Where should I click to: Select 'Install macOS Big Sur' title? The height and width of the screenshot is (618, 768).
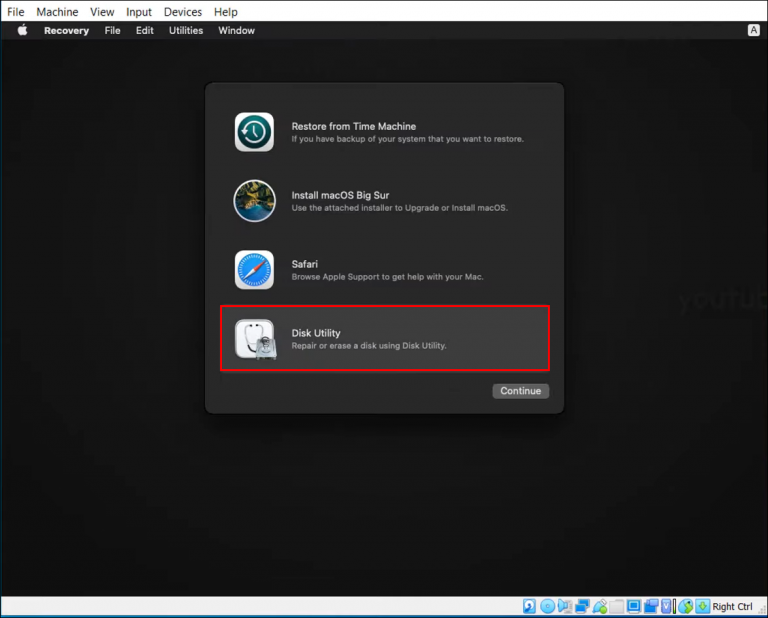[340, 195]
